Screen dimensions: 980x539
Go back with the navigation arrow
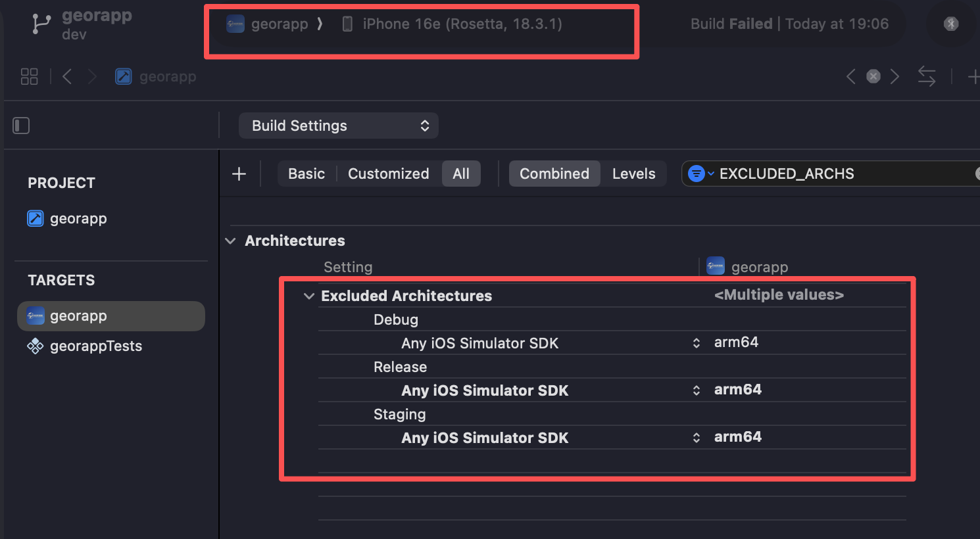[67, 77]
